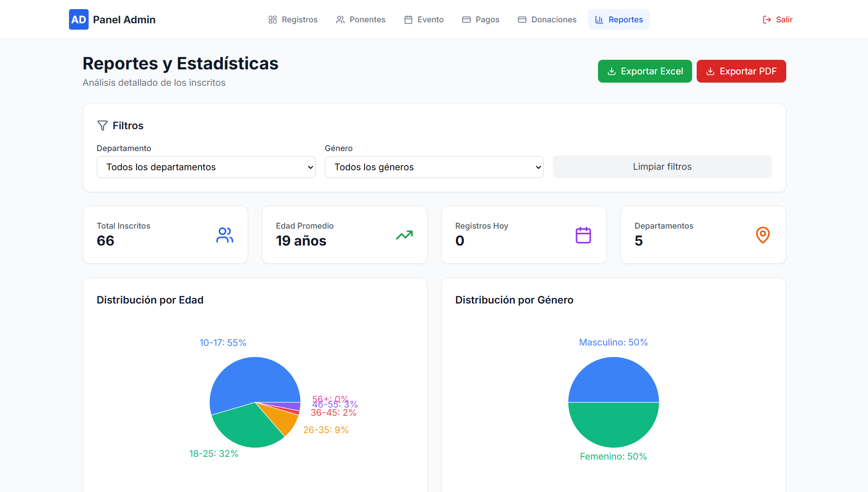Click the funnel icon beside Filtros

click(x=102, y=126)
